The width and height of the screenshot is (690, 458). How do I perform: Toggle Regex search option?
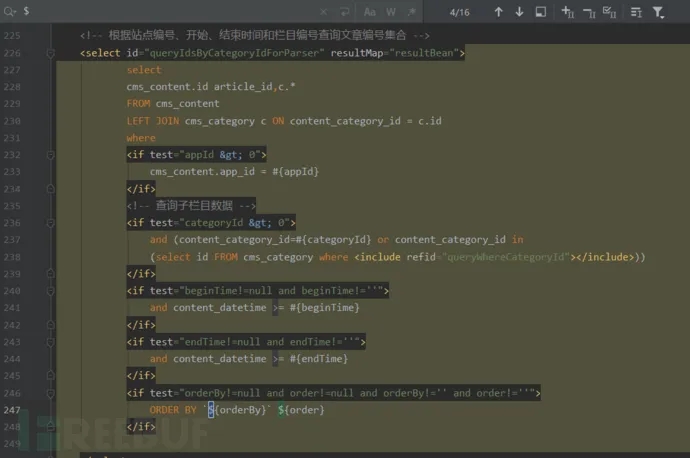tap(410, 12)
